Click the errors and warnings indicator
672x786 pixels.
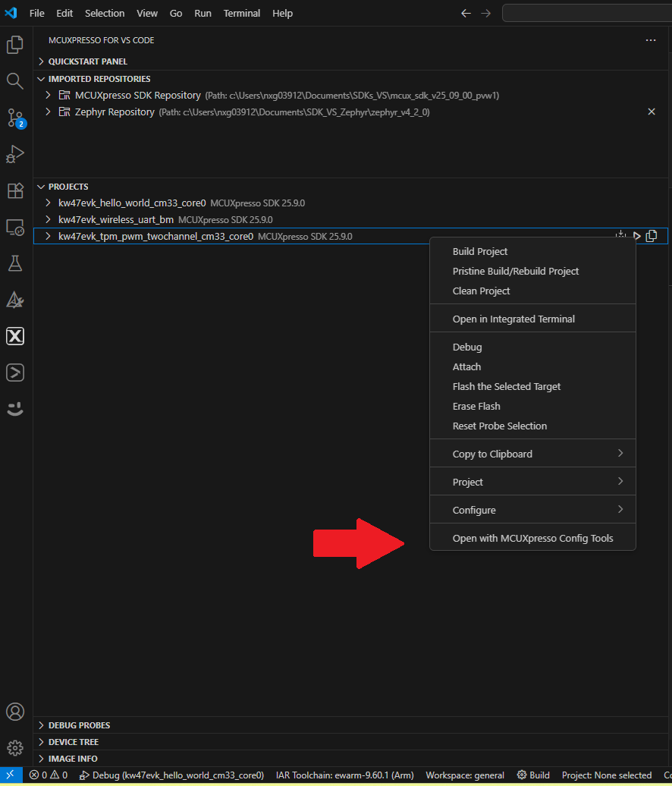pyautogui.click(x=47, y=775)
